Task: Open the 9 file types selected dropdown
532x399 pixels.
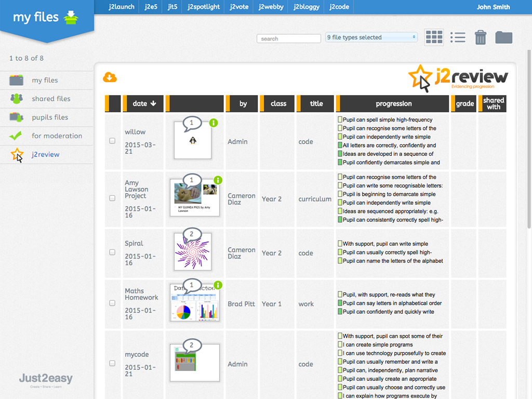Action: [x=371, y=37]
